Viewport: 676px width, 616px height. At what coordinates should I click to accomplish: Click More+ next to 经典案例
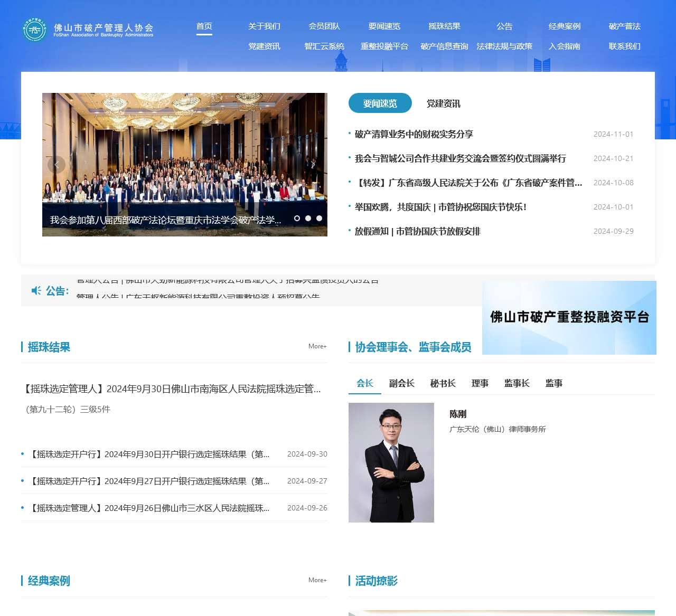(317, 580)
